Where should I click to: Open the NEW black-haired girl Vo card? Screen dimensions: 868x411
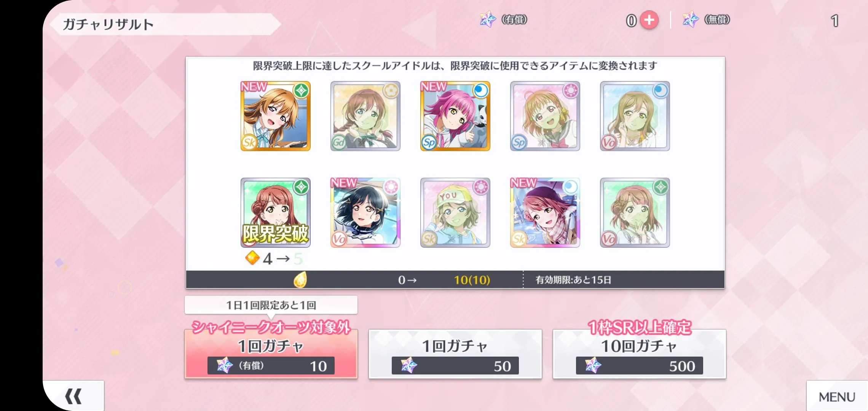(x=365, y=213)
